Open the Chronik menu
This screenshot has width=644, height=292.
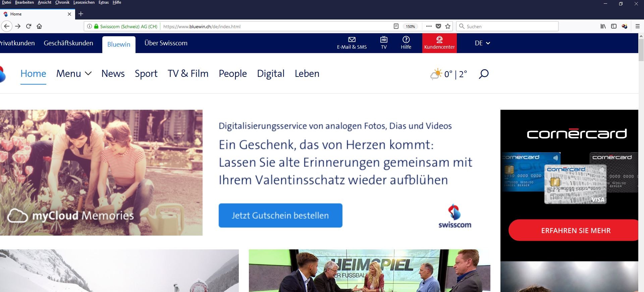click(x=62, y=2)
